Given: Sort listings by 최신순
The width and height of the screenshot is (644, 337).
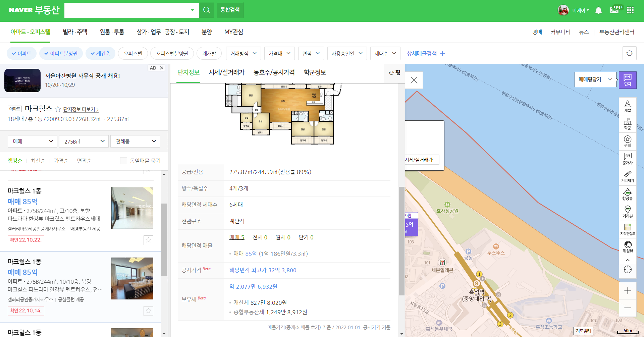Looking at the screenshot, I should (38, 161).
